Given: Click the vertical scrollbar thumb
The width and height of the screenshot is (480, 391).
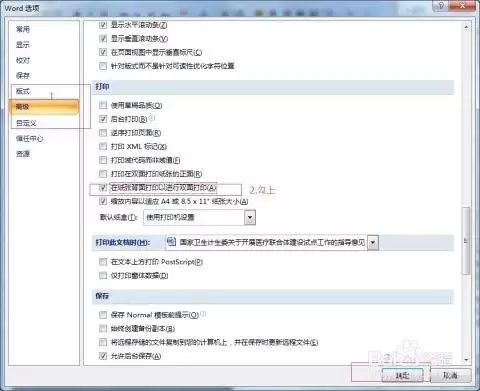Looking at the screenshot, I should pos(466,241).
